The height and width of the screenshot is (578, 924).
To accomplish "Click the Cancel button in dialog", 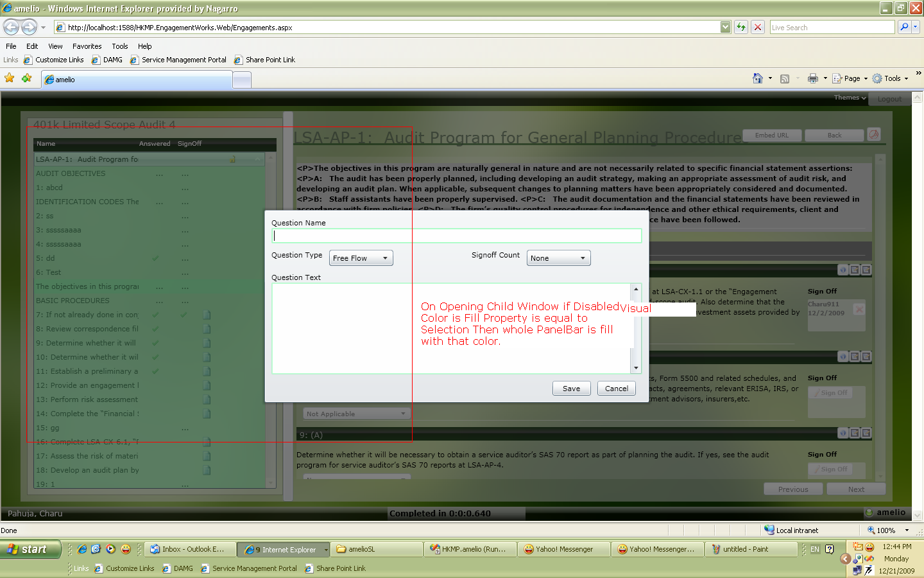I will (617, 389).
